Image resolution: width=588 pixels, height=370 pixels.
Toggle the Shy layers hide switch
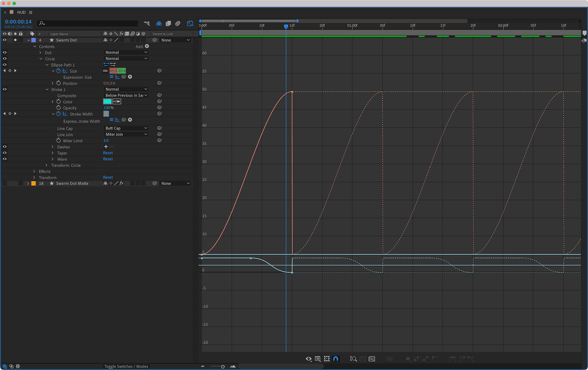(x=159, y=23)
